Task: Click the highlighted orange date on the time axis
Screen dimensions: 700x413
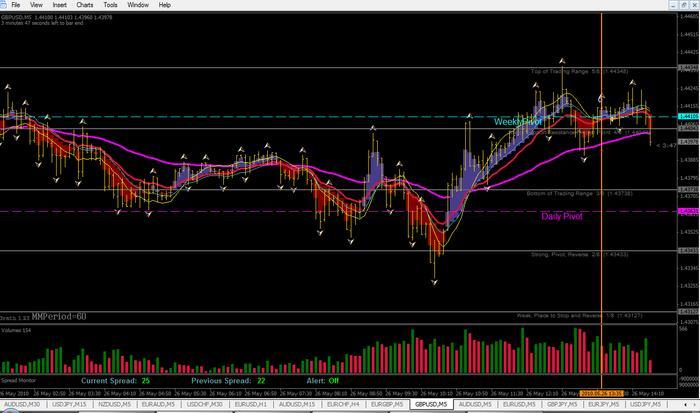Action: click(601, 393)
